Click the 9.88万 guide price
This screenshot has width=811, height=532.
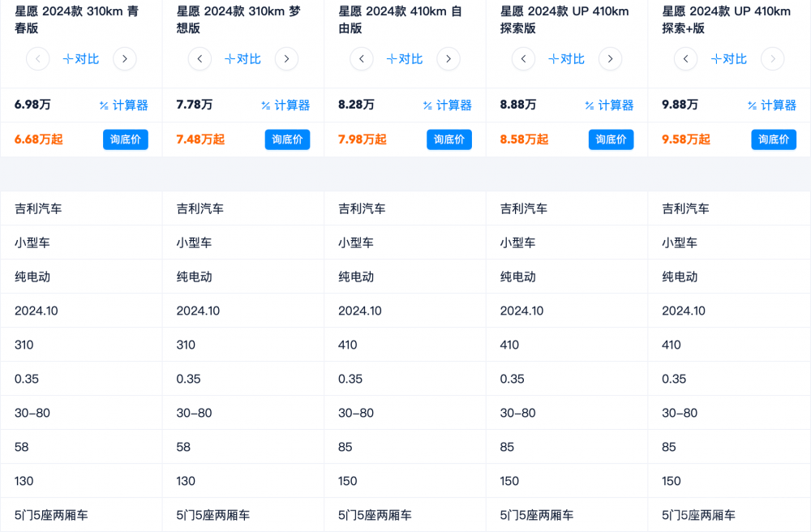pyautogui.click(x=680, y=105)
